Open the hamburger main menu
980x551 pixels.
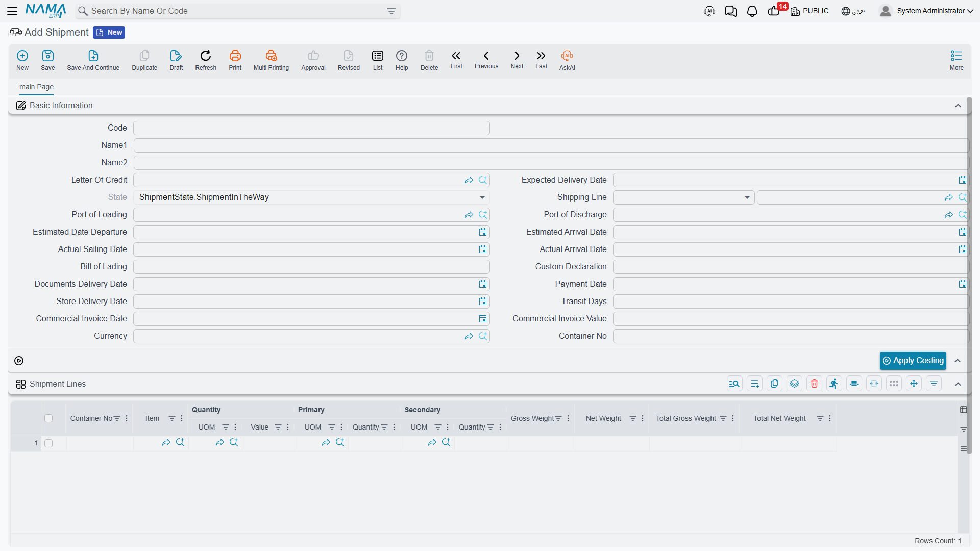click(x=12, y=11)
